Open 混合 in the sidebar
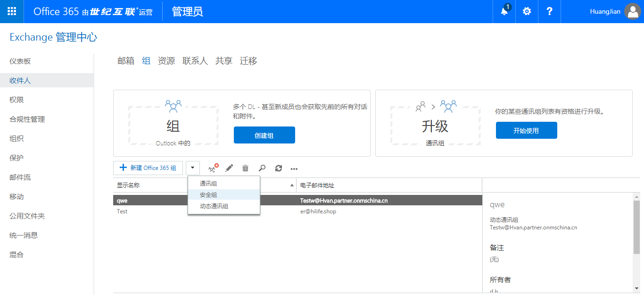Screen dimensions: 644x295 pos(47,255)
